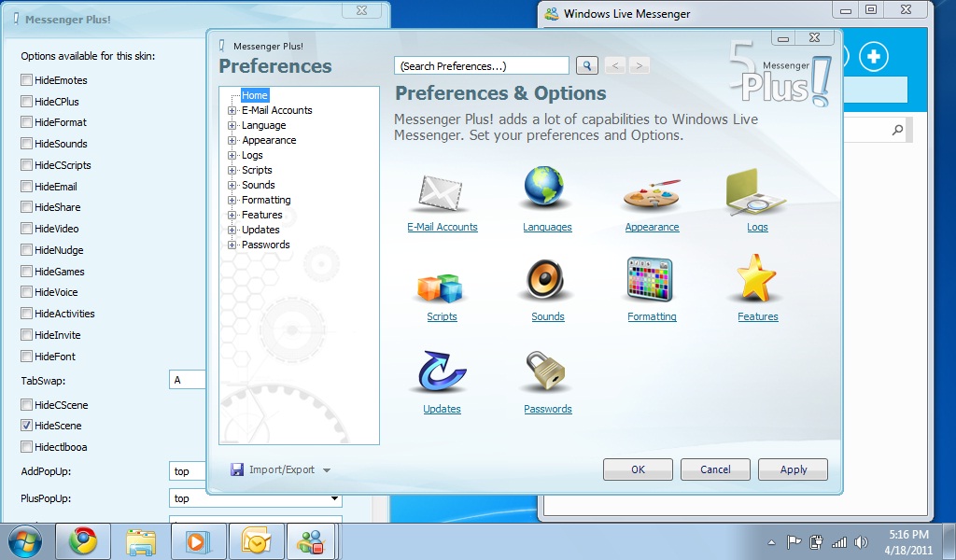Click the Action Center flag tray icon
956x560 pixels.
794,541
